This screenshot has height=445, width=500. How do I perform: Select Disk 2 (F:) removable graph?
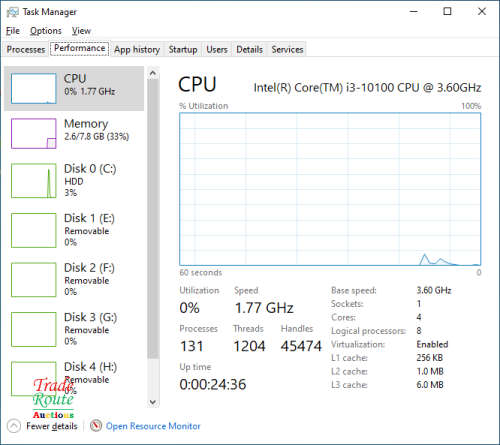(34, 280)
